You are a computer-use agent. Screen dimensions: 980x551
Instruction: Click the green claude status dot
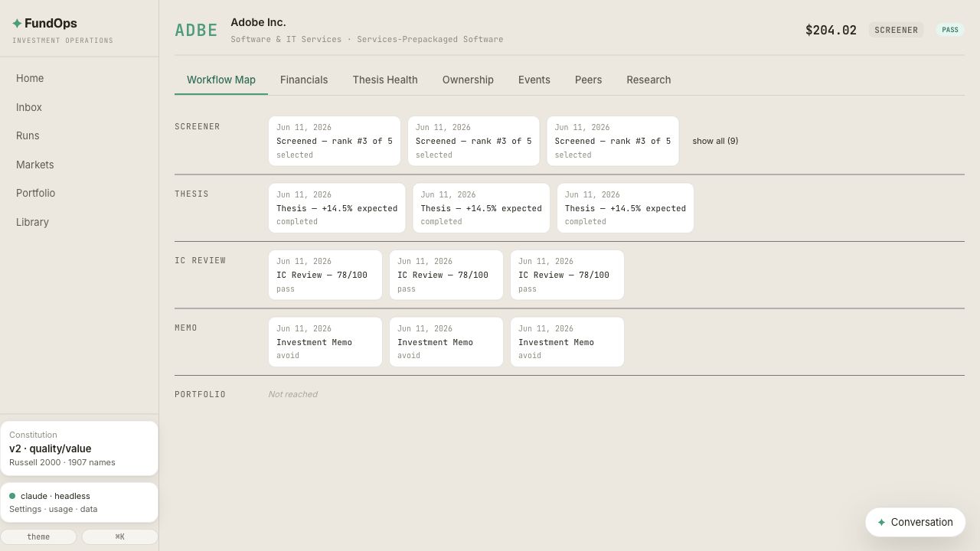coord(12,496)
